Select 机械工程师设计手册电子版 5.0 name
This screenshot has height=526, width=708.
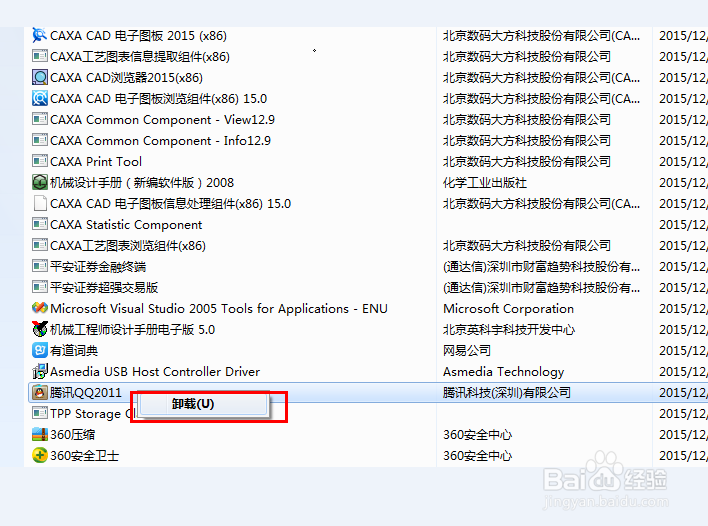point(132,330)
